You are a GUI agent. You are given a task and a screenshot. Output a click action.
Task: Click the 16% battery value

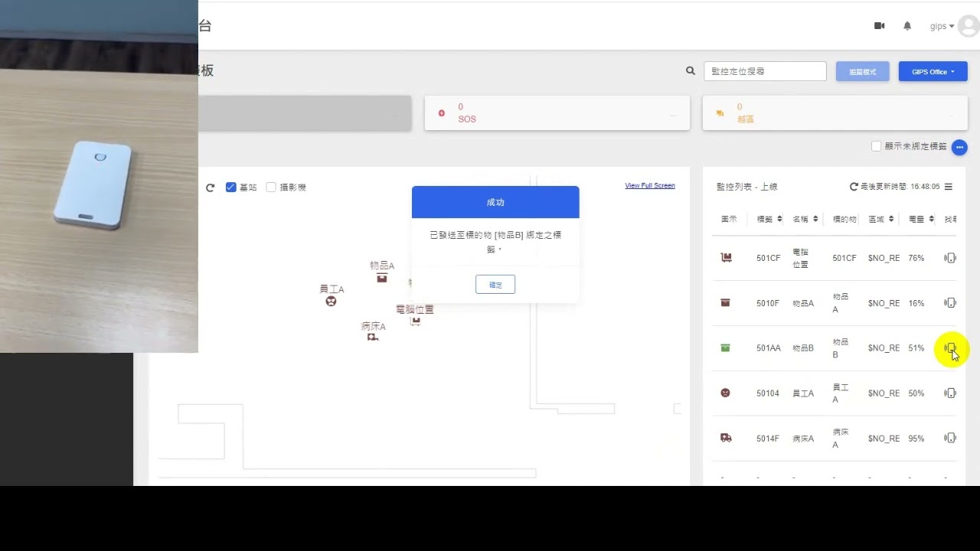pyautogui.click(x=916, y=303)
